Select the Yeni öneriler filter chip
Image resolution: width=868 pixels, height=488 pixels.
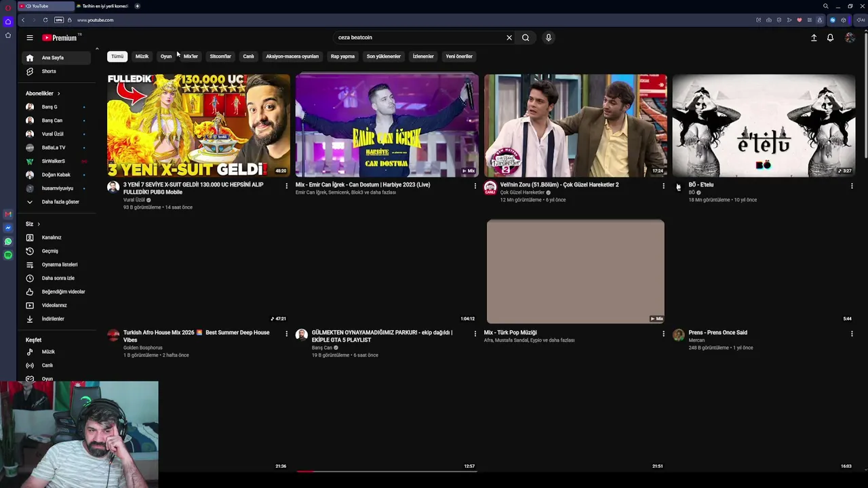459,56
